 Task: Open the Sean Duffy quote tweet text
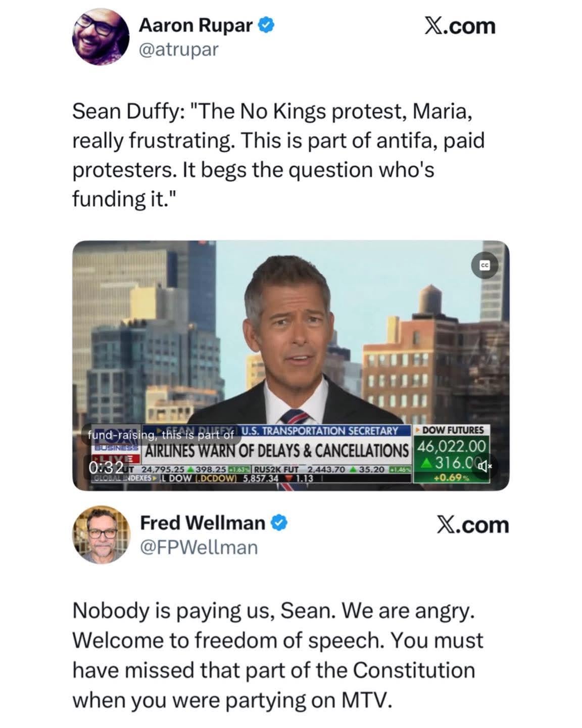tap(278, 155)
